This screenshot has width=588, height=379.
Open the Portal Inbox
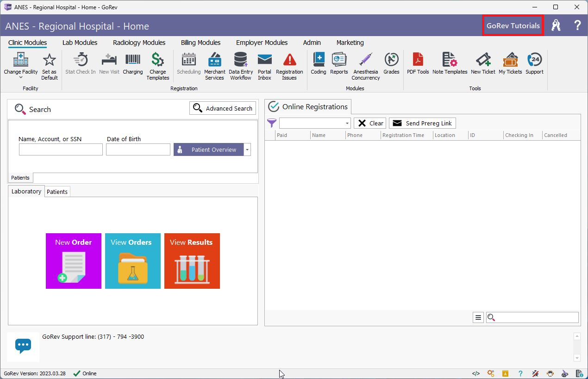[264, 66]
